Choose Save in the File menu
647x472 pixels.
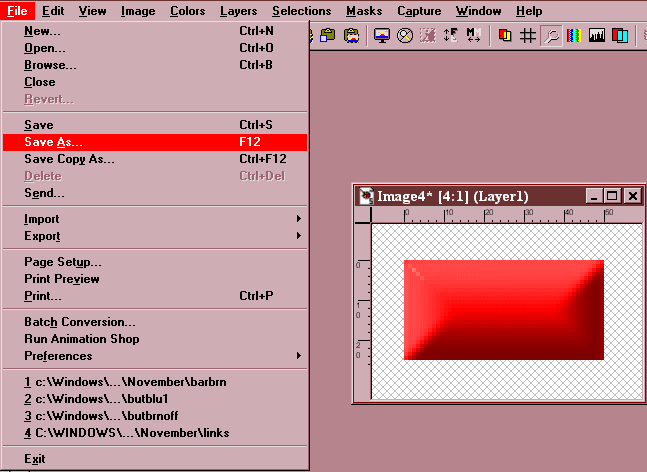click(x=155, y=125)
